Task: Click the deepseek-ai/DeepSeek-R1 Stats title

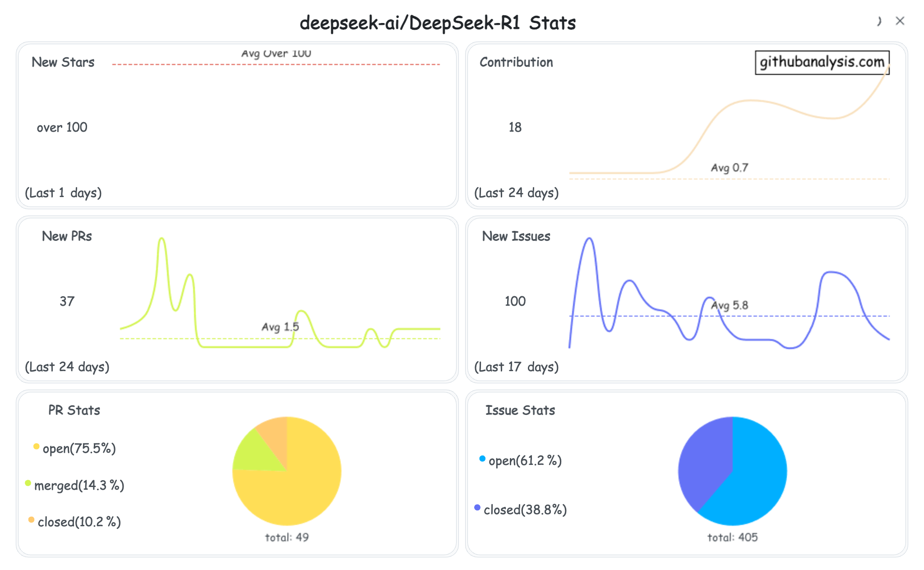Action: (438, 23)
